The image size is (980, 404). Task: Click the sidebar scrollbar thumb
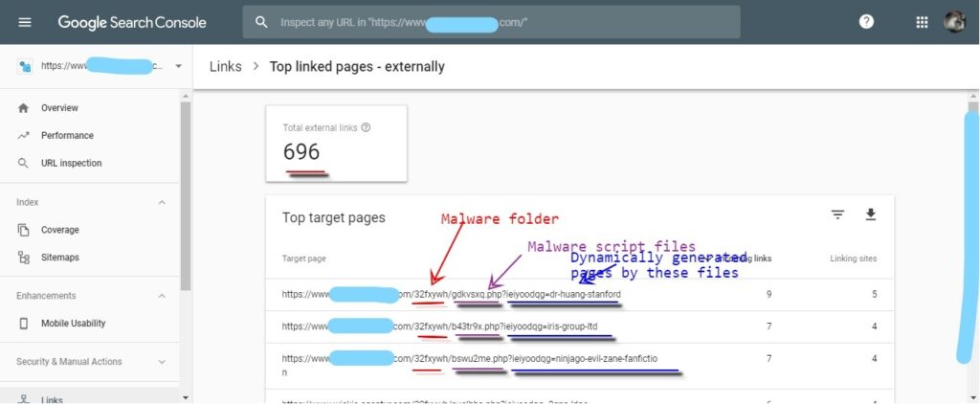pyautogui.click(x=185, y=195)
